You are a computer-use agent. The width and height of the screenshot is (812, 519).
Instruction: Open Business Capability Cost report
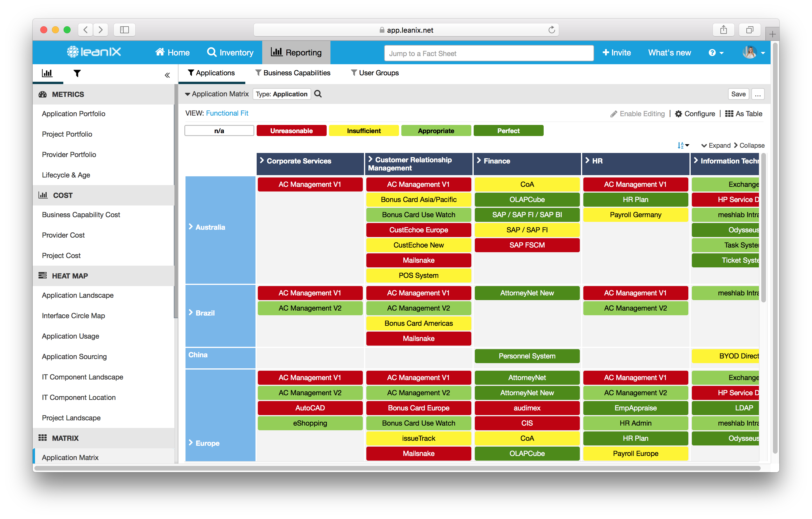(81, 215)
